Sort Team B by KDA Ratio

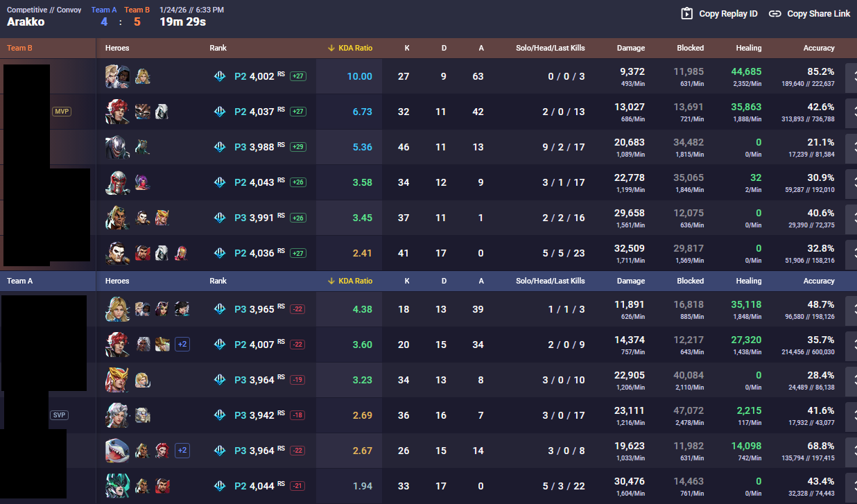[350, 48]
